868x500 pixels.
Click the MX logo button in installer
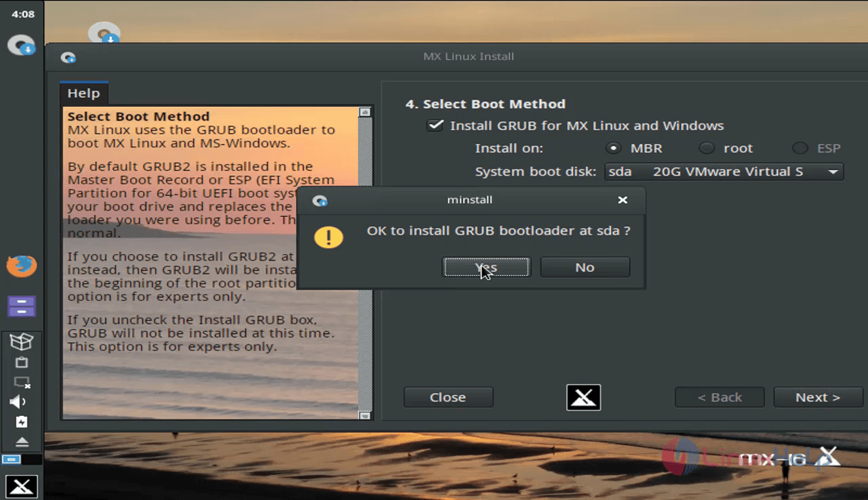584,398
